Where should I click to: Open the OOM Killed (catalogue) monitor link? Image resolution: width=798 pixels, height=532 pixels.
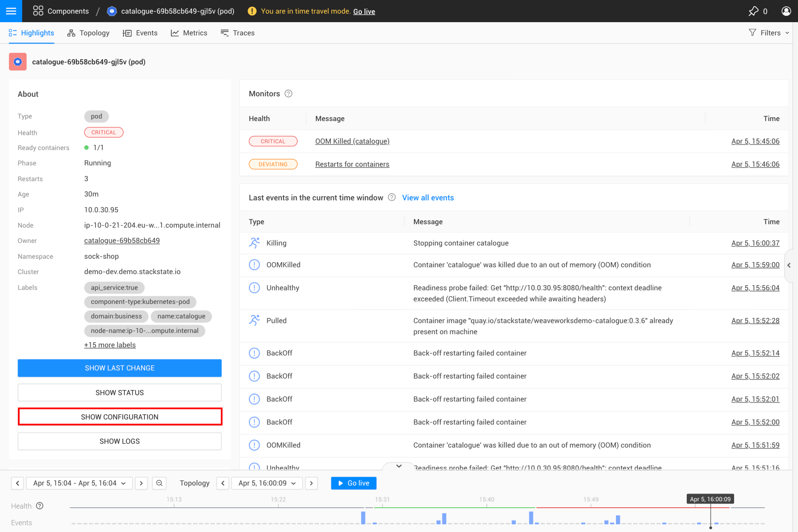[352, 141]
